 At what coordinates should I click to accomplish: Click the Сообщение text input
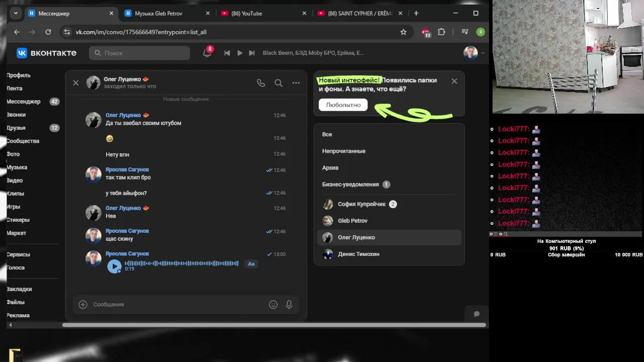coord(178,304)
